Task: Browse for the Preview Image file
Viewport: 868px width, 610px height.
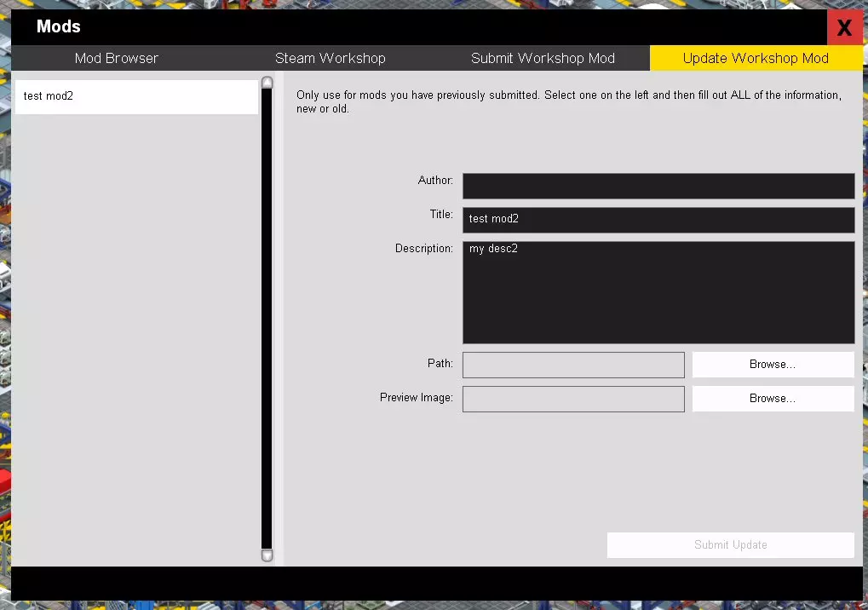Action: click(x=773, y=398)
